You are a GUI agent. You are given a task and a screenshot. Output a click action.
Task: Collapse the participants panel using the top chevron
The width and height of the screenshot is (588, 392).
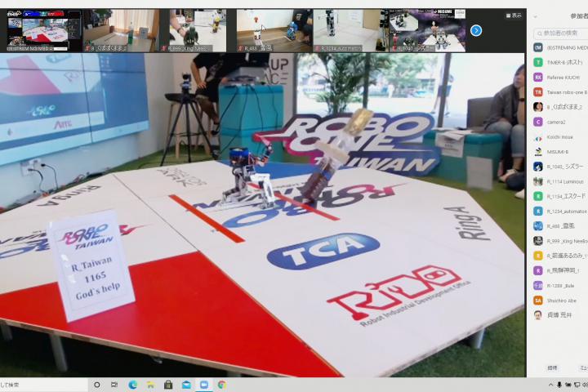535,16
